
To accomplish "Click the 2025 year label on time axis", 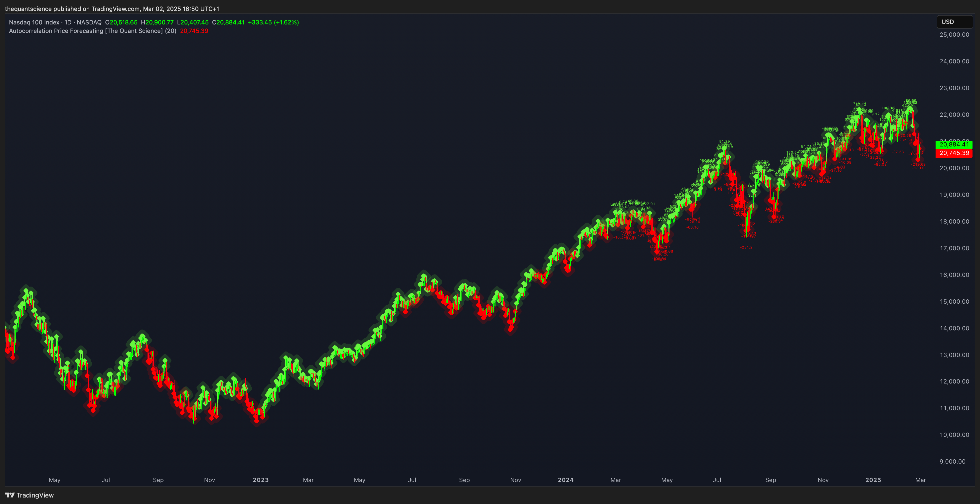I will (x=873, y=480).
